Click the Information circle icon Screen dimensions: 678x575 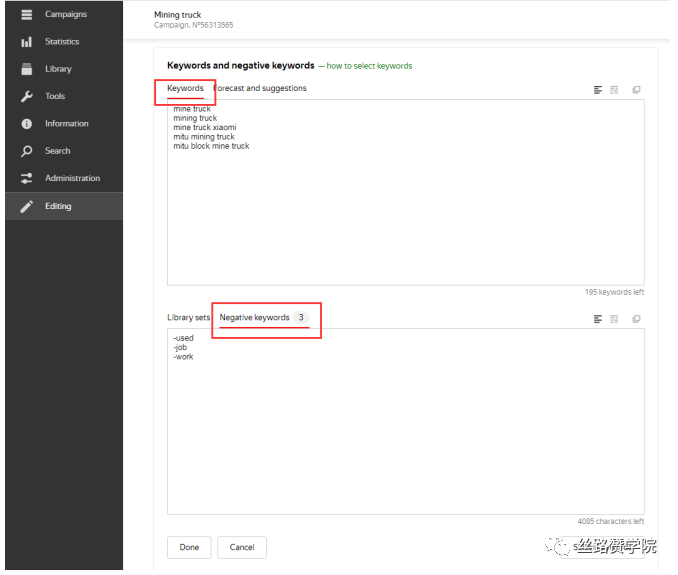coord(26,124)
